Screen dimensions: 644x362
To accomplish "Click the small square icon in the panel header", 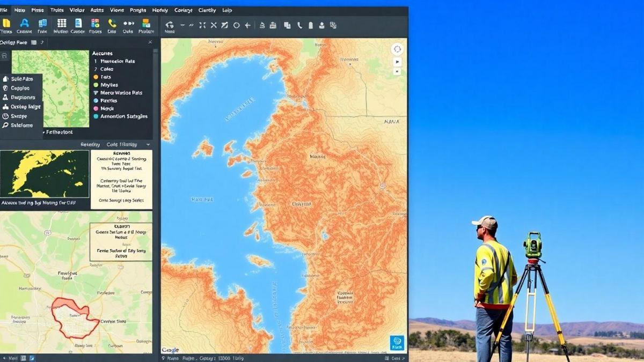I will click(33, 42).
